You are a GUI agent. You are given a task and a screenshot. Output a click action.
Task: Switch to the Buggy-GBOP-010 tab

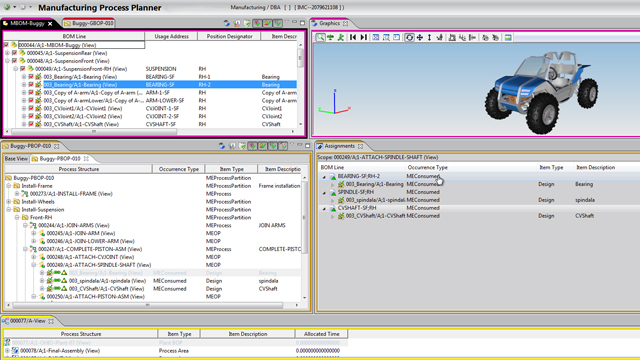click(89, 23)
